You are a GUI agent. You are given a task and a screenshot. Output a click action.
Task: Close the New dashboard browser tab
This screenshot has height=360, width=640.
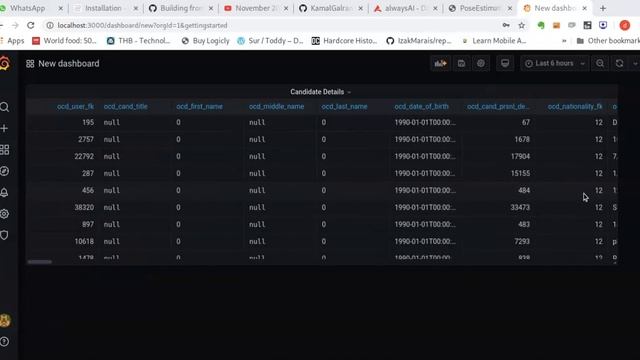coord(584,8)
